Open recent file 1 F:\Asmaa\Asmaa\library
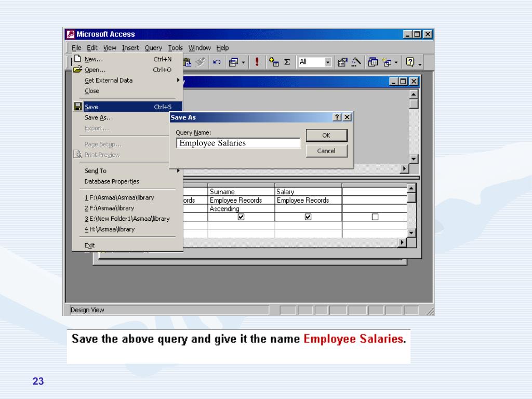Image resolution: width=532 pixels, height=399 pixels. pyautogui.click(x=128, y=197)
